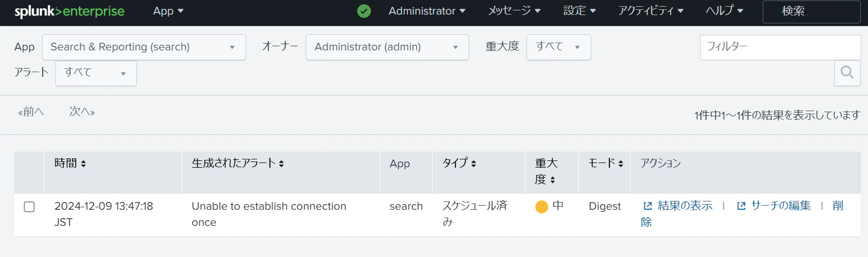This screenshot has height=257, width=868.
Task: Click the external link icon beside 結果の表示
Action: (647, 206)
